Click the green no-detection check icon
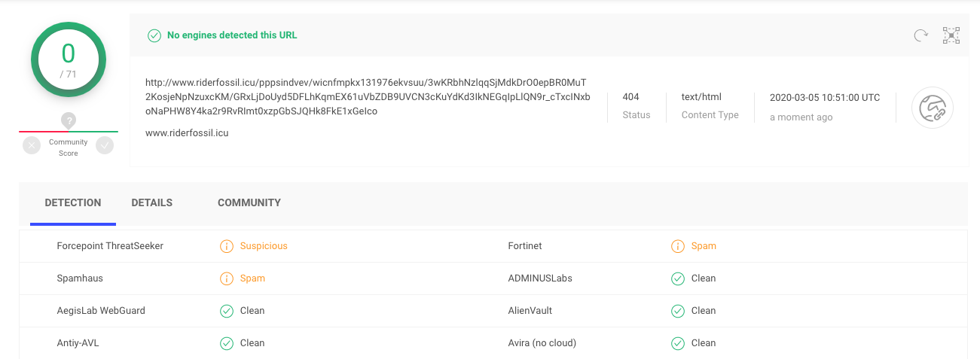This screenshot has height=359, width=980. tap(154, 35)
